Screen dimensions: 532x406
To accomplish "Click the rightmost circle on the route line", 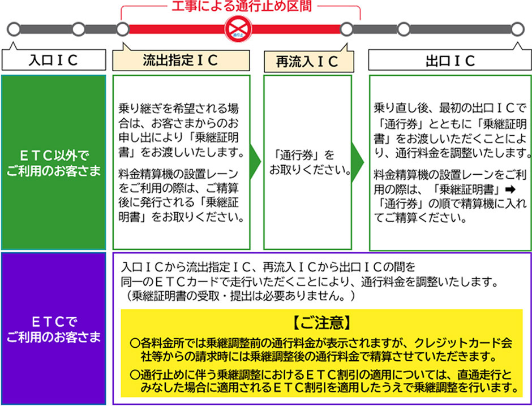I will click(517, 29).
